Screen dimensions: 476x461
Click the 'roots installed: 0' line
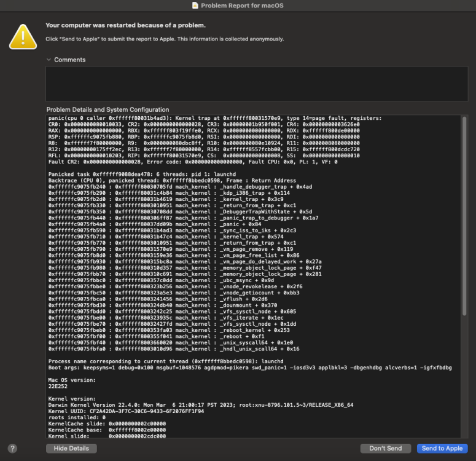point(77,417)
